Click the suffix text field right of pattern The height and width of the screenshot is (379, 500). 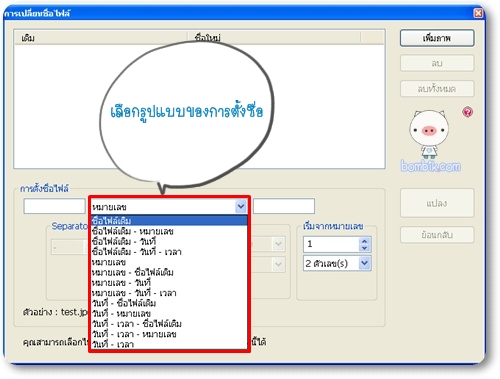[x=284, y=206]
